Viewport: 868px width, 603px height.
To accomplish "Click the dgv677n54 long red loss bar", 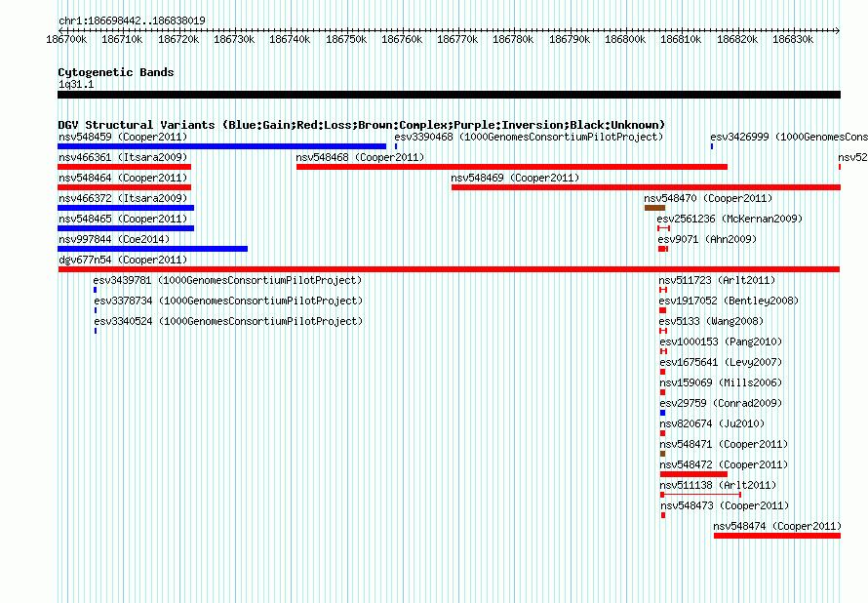I will [x=449, y=269].
